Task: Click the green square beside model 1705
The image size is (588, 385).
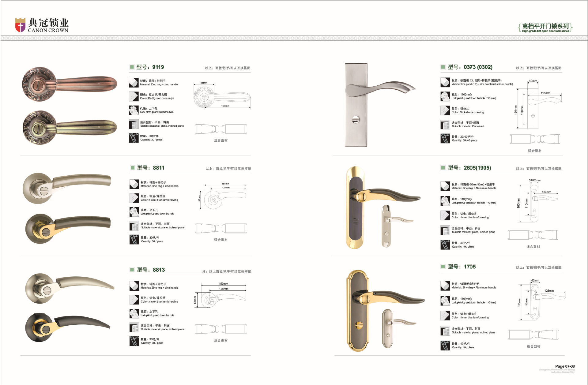Action: (443, 267)
